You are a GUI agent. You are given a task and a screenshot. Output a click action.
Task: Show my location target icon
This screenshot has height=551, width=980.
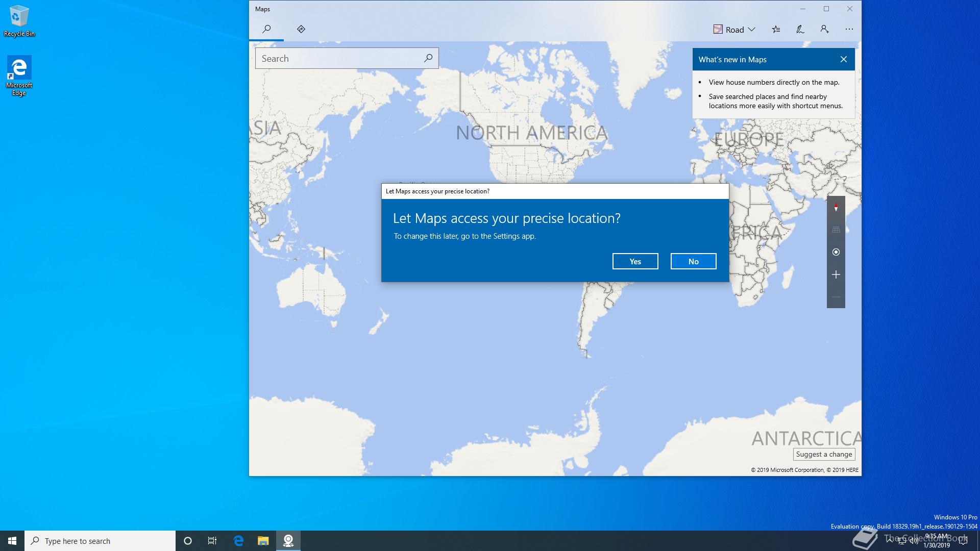pos(836,252)
